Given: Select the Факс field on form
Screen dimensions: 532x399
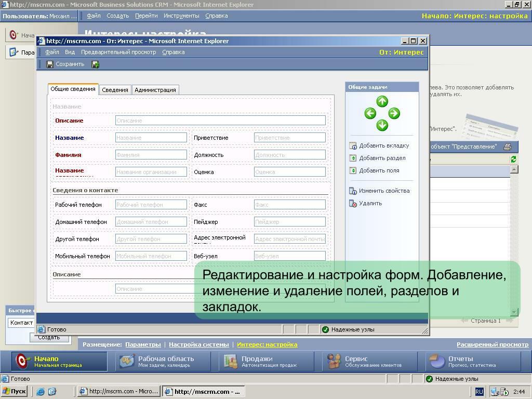Looking at the screenshot, I should 290,205.
